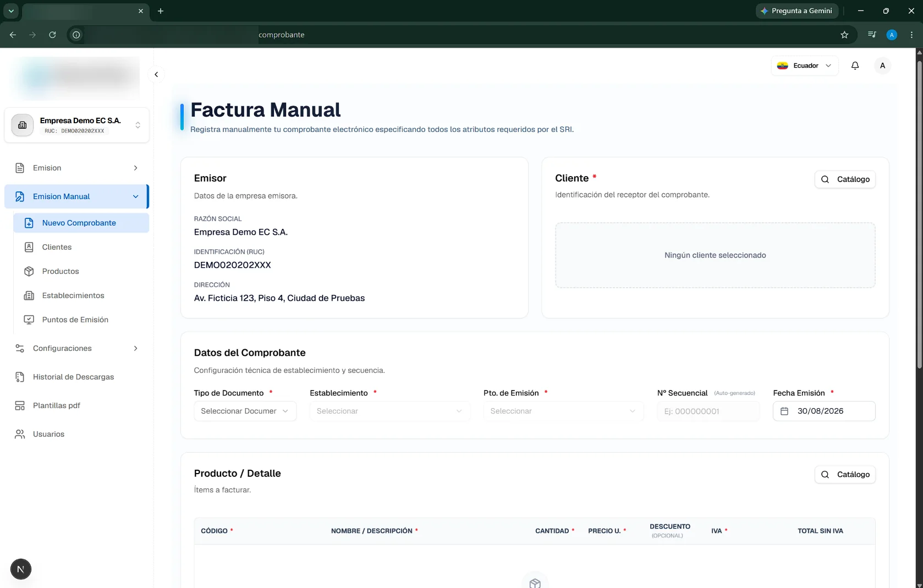Click the 'Ningún cliente seleccionado' placeholder box
Screen dimensions: 923x588
pyautogui.click(x=715, y=255)
